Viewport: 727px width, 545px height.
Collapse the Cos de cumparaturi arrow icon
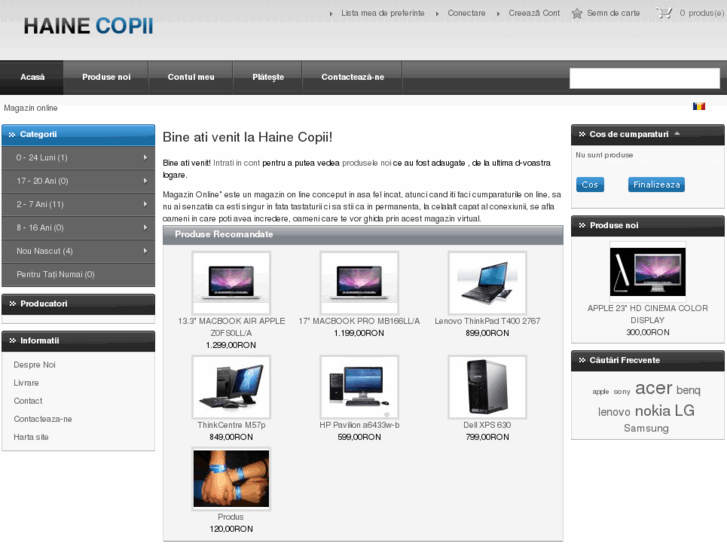click(x=677, y=134)
